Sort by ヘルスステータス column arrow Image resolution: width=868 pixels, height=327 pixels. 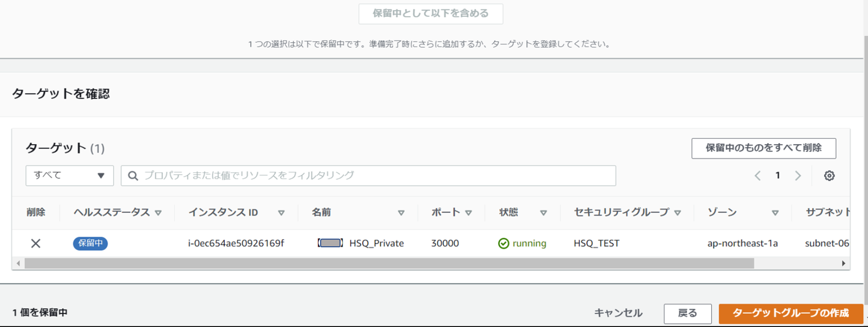158,213
